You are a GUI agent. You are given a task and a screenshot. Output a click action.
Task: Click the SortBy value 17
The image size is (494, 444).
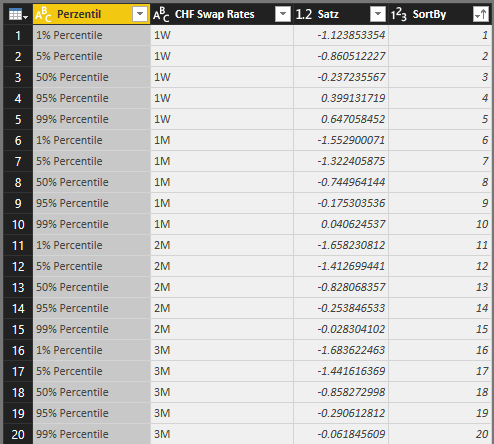point(482,371)
